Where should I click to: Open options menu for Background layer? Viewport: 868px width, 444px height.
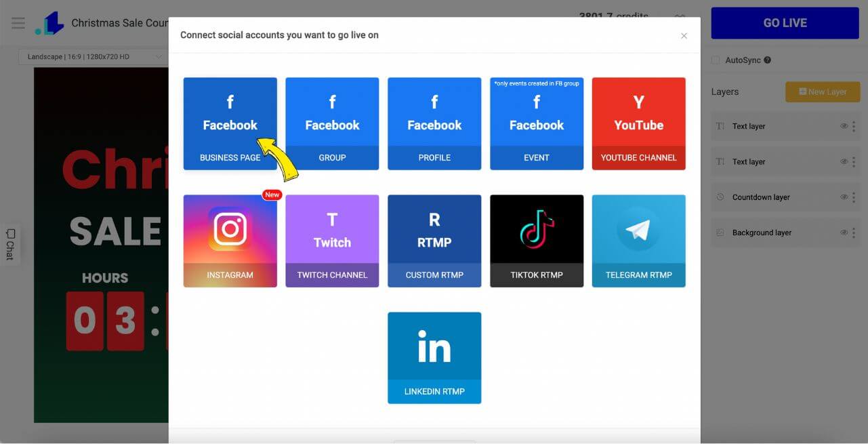(x=854, y=233)
